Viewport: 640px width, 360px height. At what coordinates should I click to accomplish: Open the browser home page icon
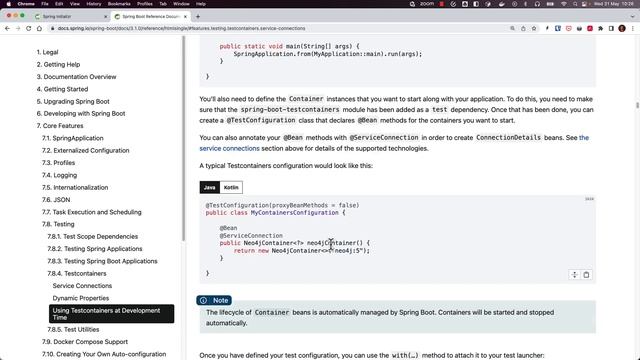pyautogui.click(x=39, y=29)
